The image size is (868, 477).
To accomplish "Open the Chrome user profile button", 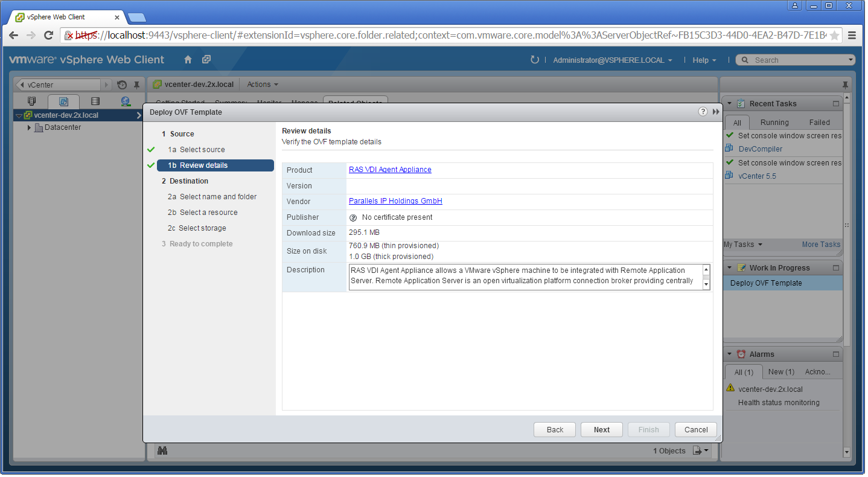I will [x=795, y=5].
